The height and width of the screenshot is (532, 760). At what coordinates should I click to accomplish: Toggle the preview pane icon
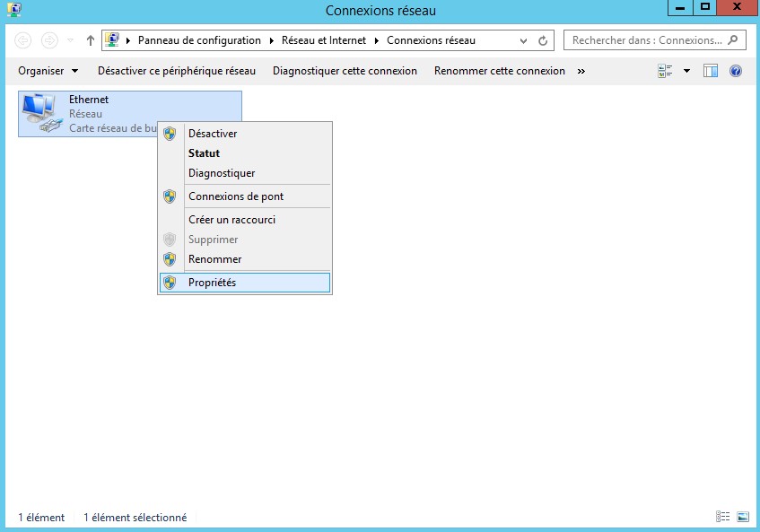pyautogui.click(x=711, y=71)
